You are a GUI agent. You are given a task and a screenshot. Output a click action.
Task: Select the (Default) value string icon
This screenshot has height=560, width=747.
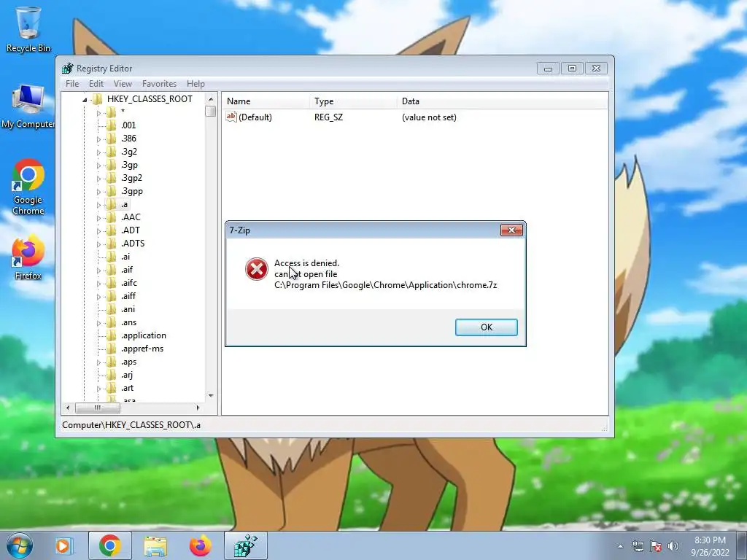point(231,117)
